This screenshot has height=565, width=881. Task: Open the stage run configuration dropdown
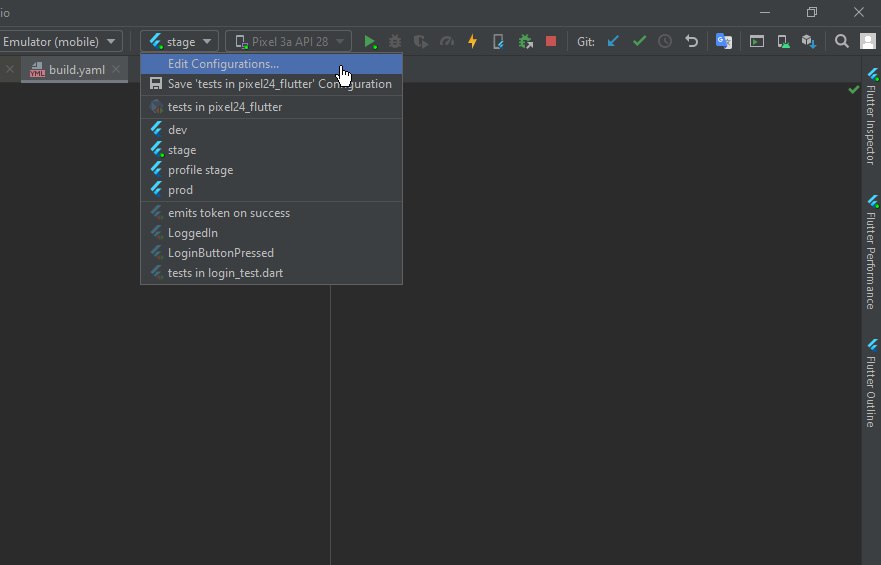click(x=179, y=42)
